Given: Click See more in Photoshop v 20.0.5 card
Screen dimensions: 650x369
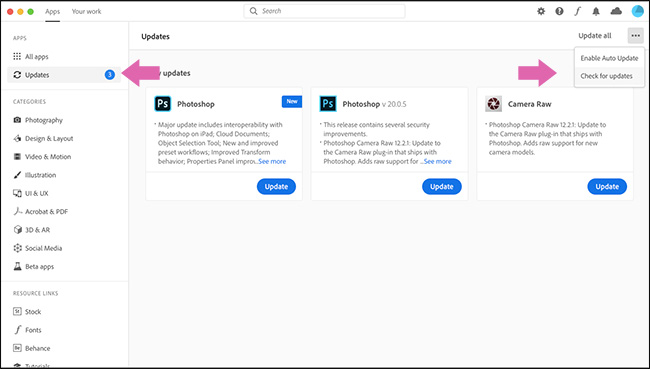Looking at the screenshot, I should (x=438, y=161).
